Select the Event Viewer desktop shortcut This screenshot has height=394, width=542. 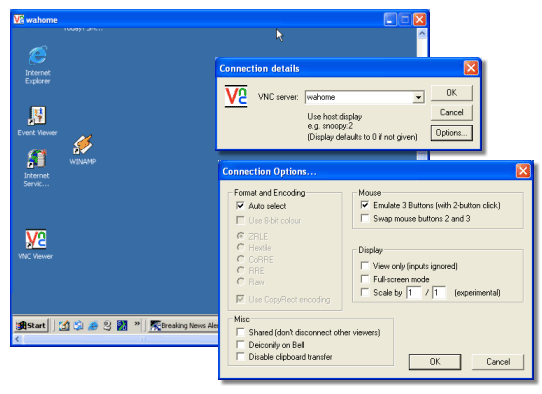(x=37, y=121)
